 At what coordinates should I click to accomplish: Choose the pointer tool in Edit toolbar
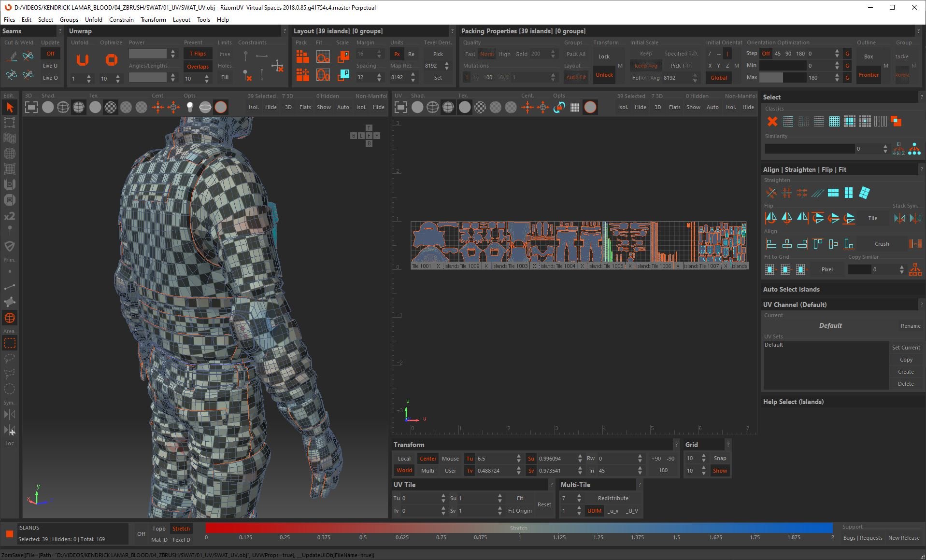(10, 108)
